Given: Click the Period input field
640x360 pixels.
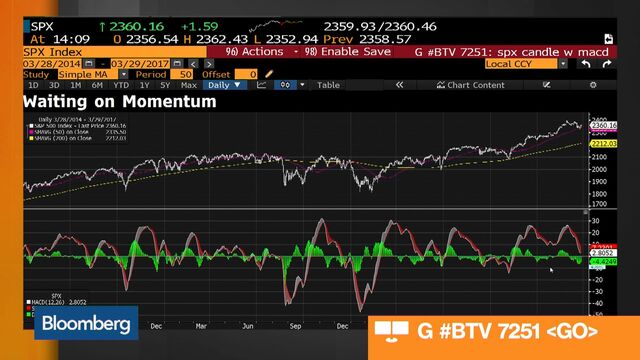Looking at the screenshot, I should [x=181, y=74].
